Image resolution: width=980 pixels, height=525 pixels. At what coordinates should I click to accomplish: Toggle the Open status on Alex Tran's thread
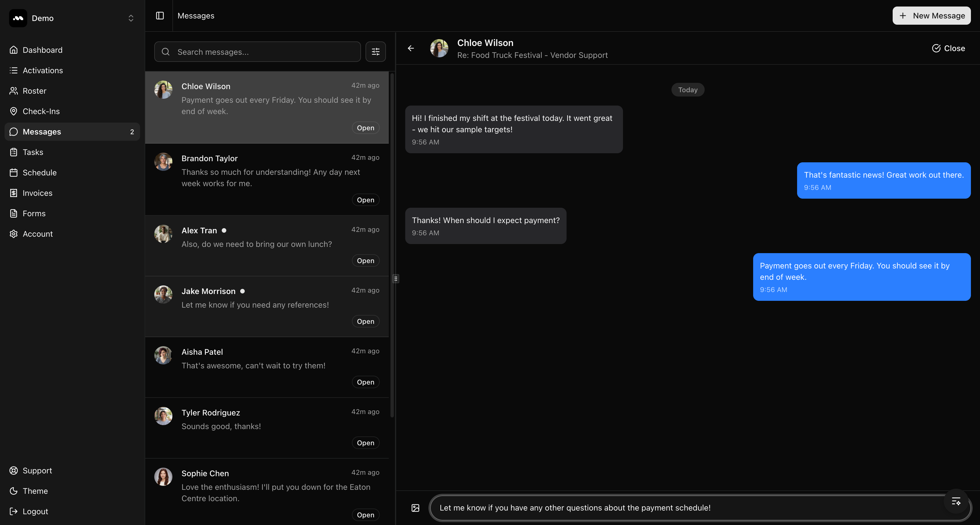[365, 261]
